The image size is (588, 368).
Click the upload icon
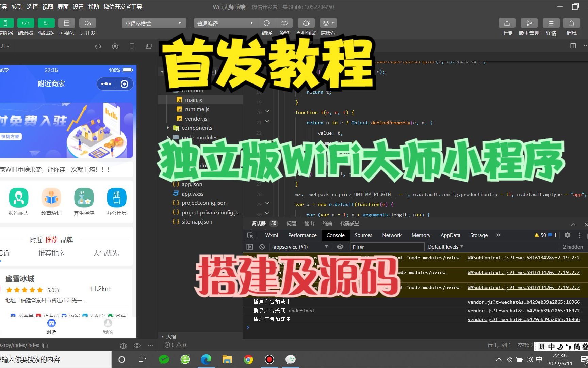(x=507, y=23)
